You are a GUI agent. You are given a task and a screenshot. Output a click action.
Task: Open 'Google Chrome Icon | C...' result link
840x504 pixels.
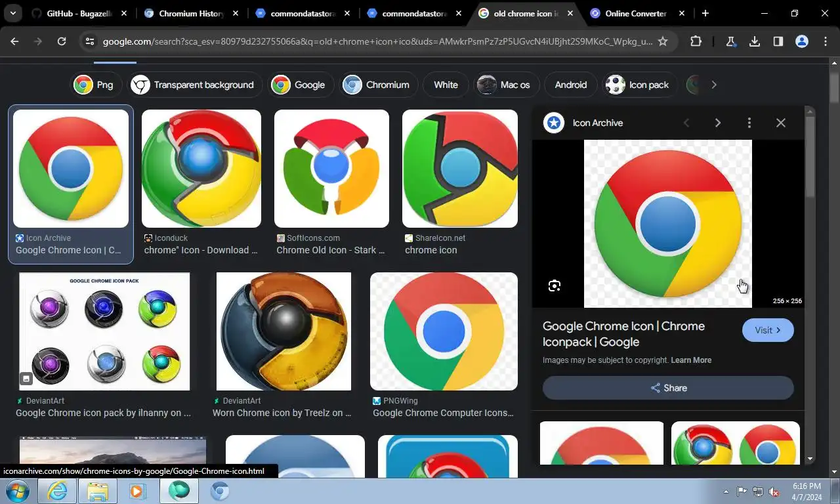click(68, 250)
